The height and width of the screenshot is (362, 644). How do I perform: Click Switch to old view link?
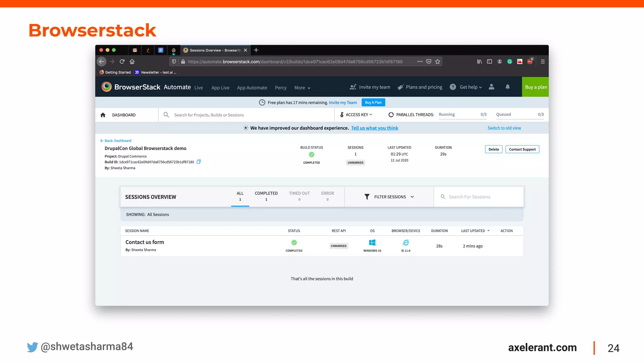pos(504,128)
